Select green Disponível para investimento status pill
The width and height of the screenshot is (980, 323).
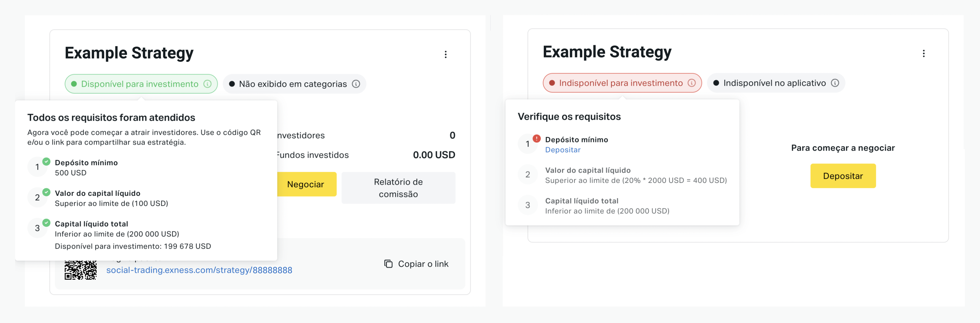[x=141, y=84]
